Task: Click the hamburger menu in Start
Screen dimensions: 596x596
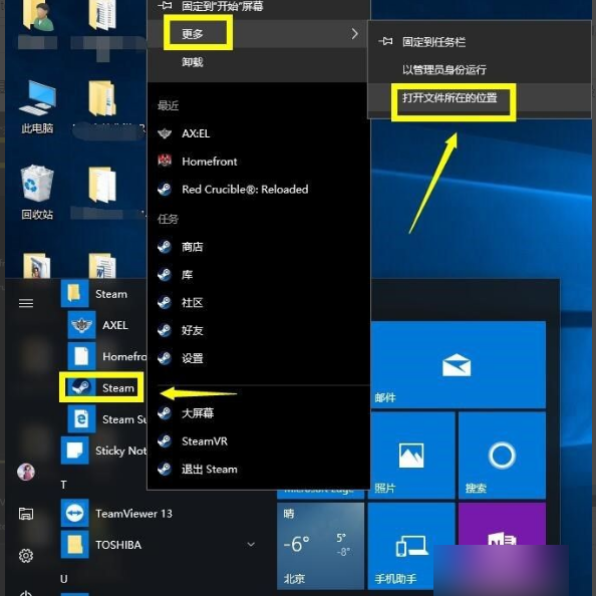Action: (26, 303)
